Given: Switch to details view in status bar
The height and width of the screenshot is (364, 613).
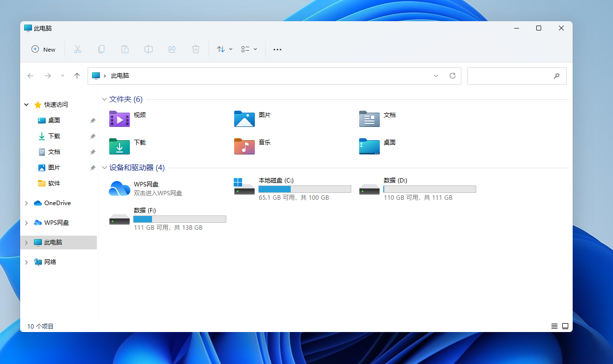Looking at the screenshot, I should pos(554,326).
